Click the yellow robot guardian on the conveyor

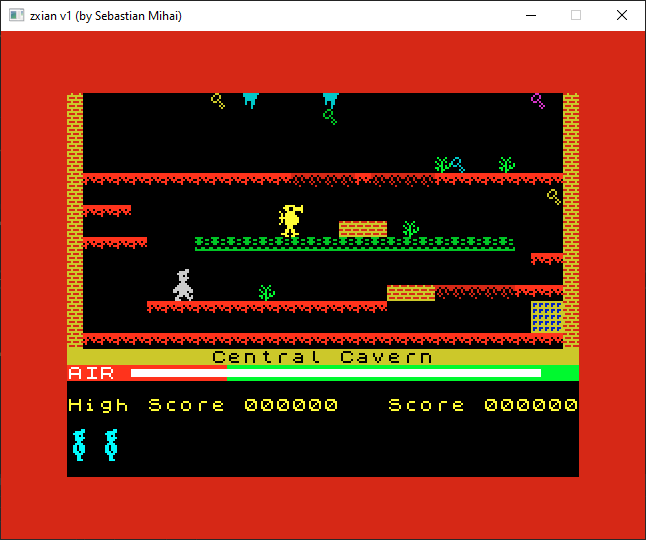coord(291,220)
